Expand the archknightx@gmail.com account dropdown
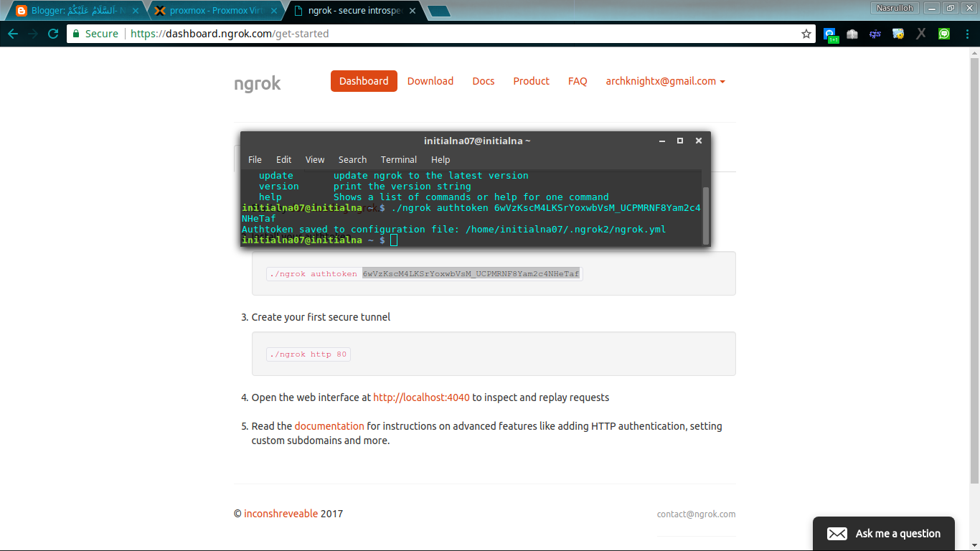 point(664,81)
